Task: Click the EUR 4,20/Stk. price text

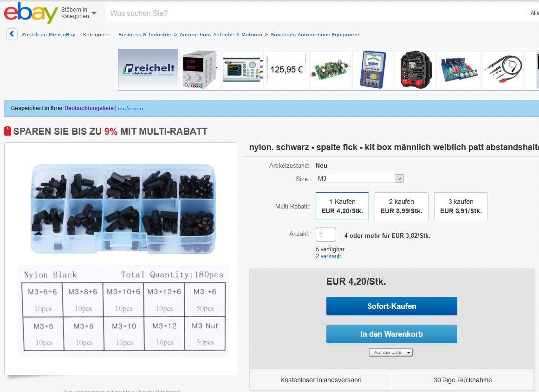Action: tap(356, 281)
